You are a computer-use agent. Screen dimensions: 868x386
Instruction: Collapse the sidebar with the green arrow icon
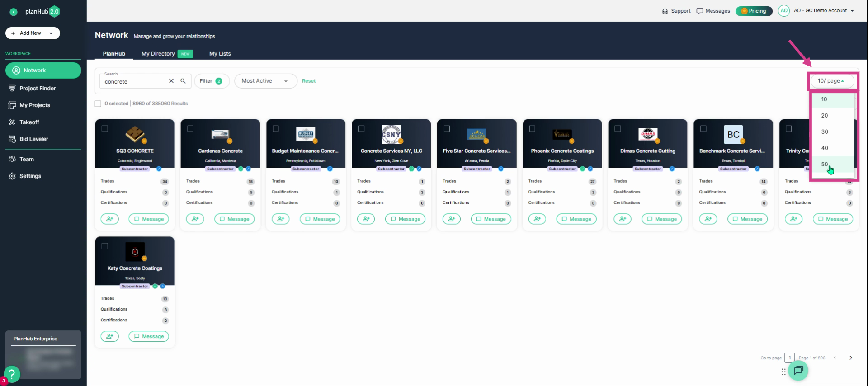click(14, 12)
